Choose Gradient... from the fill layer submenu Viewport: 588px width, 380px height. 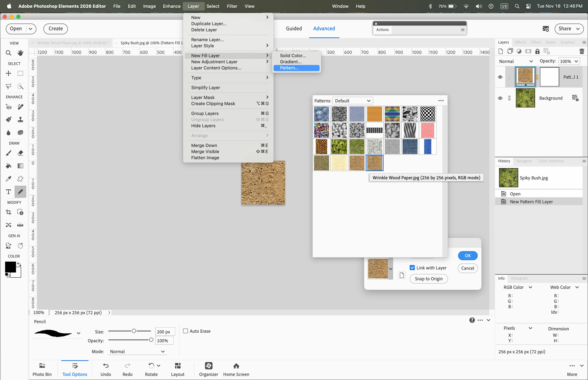coord(290,62)
